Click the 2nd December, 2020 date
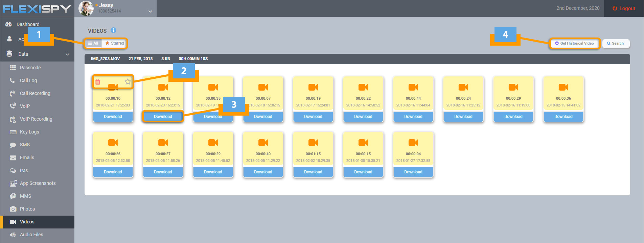 pyautogui.click(x=578, y=8)
